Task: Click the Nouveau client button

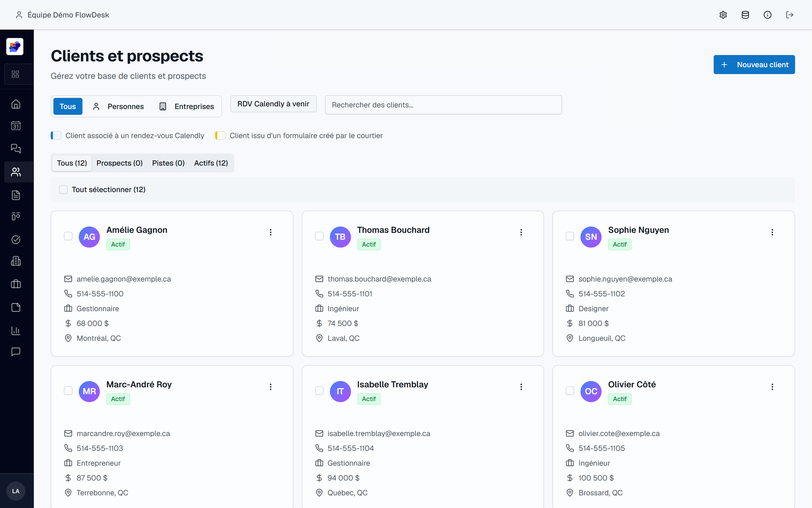Action: coord(754,65)
